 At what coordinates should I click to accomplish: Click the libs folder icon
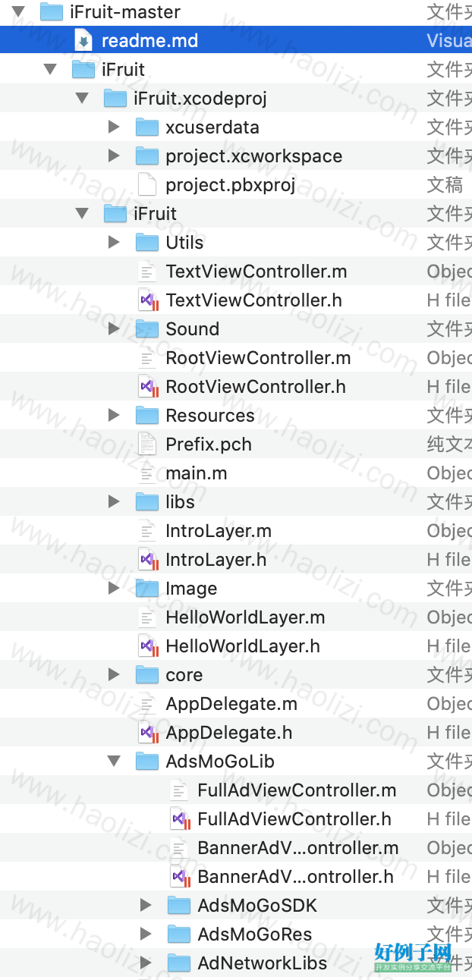pos(146,502)
